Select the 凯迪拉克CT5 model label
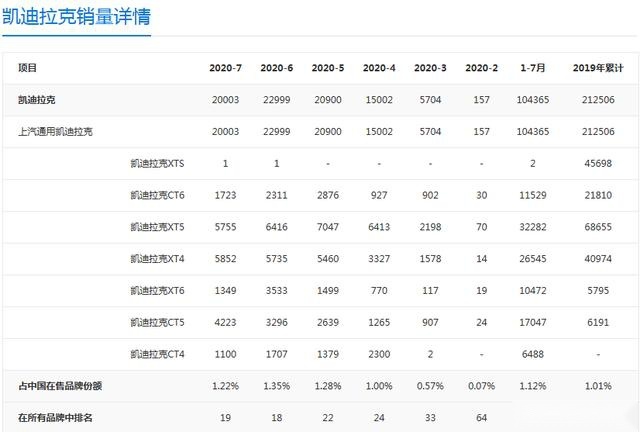This screenshot has height=432, width=640. pyautogui.click(x=158, y=322)
